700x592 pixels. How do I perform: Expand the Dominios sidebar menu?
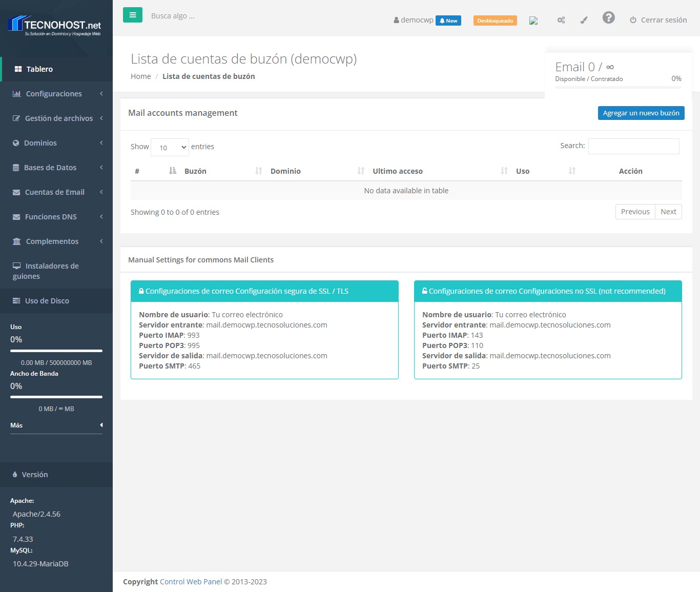[40, 143]
